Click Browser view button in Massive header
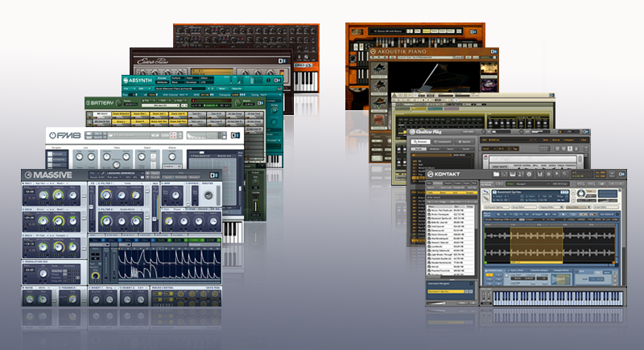This screenshot has height=350, width=644. pyautogui.click(x=194, y=177)
